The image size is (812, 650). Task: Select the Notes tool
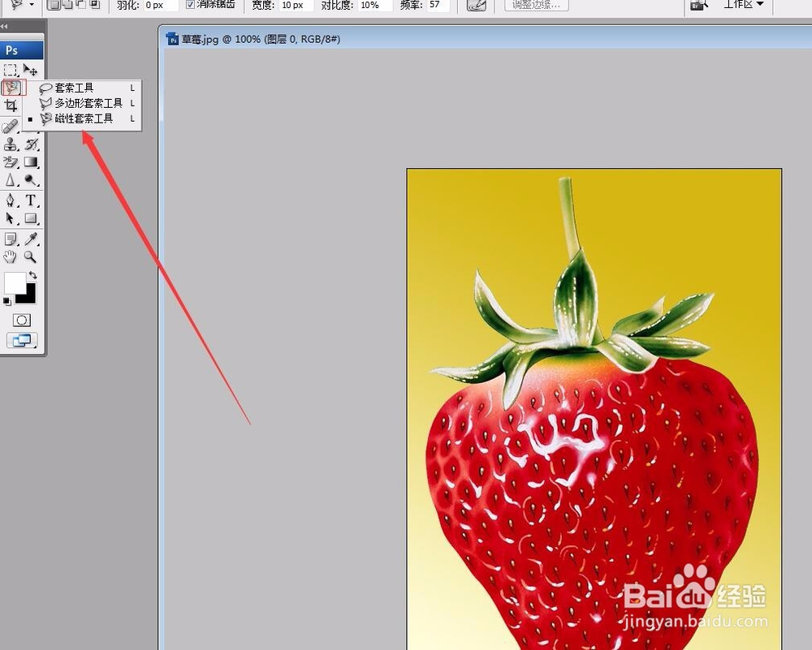tap(11, 239)
